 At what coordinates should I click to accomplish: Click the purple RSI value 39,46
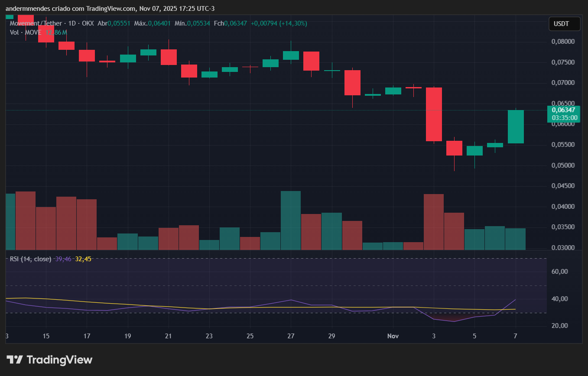(64, 259)
